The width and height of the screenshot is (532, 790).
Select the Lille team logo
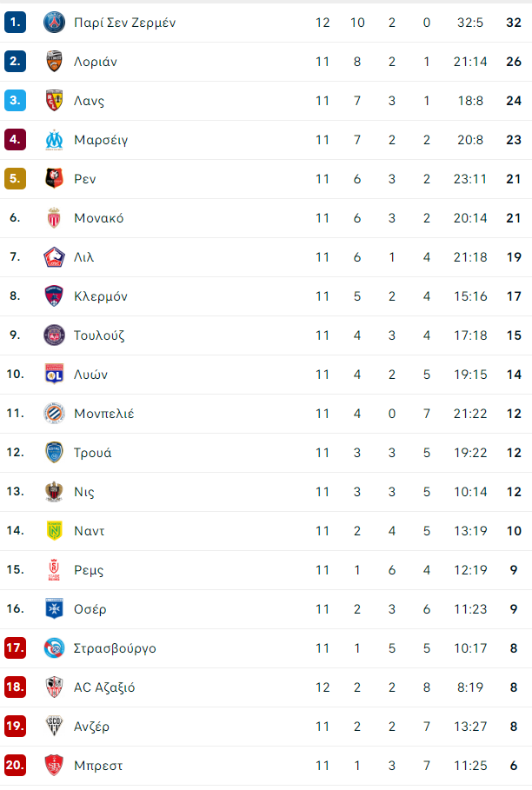[54, 257]
